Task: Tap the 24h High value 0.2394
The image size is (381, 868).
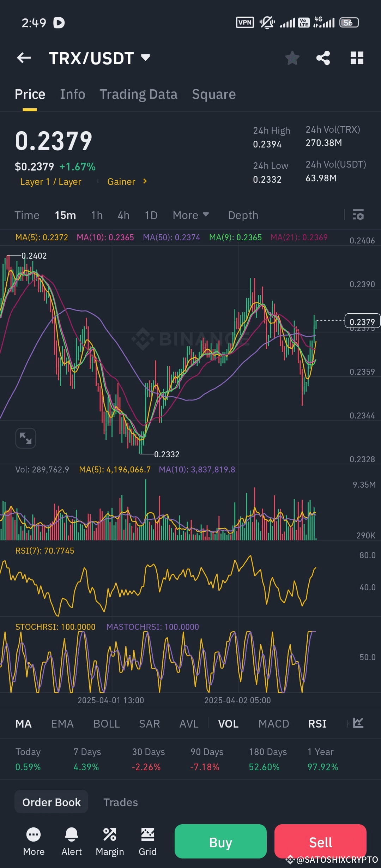Action: tap(267, 144)
